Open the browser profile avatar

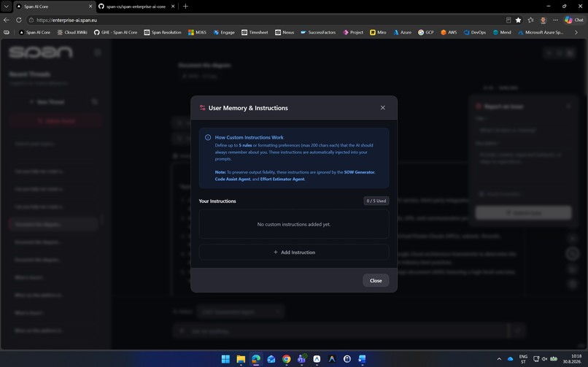(543, 20)
